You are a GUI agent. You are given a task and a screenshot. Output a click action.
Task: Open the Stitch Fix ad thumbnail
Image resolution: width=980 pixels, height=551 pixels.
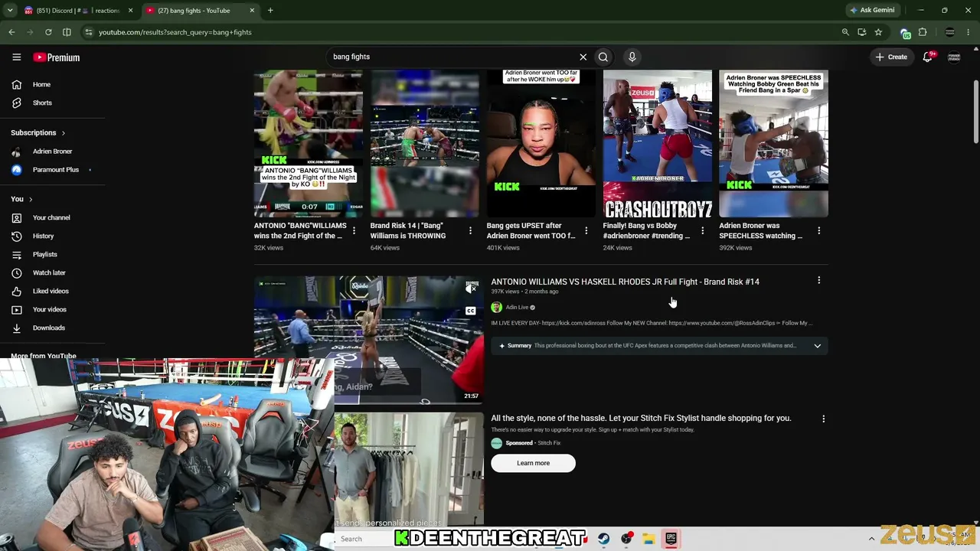(408, 469)
